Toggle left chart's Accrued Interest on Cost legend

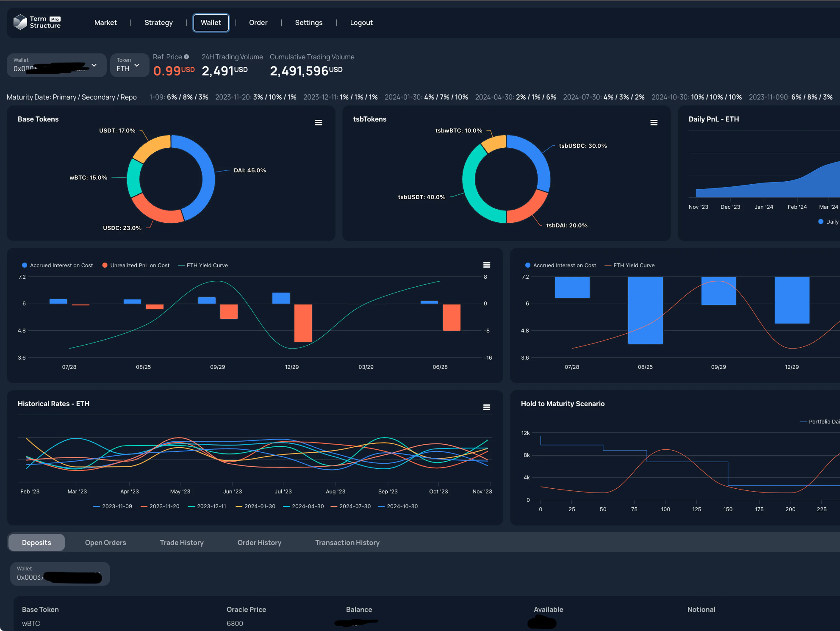tap(57, 265)
